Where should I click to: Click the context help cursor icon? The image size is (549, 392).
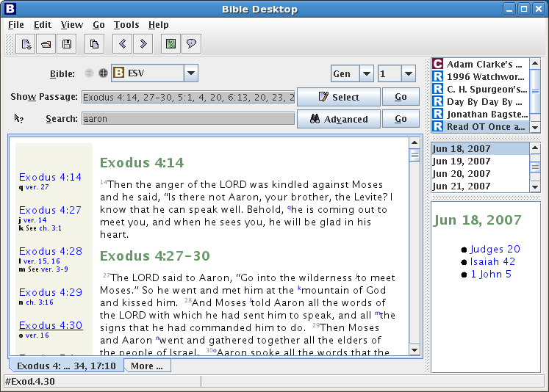point(19,118)
